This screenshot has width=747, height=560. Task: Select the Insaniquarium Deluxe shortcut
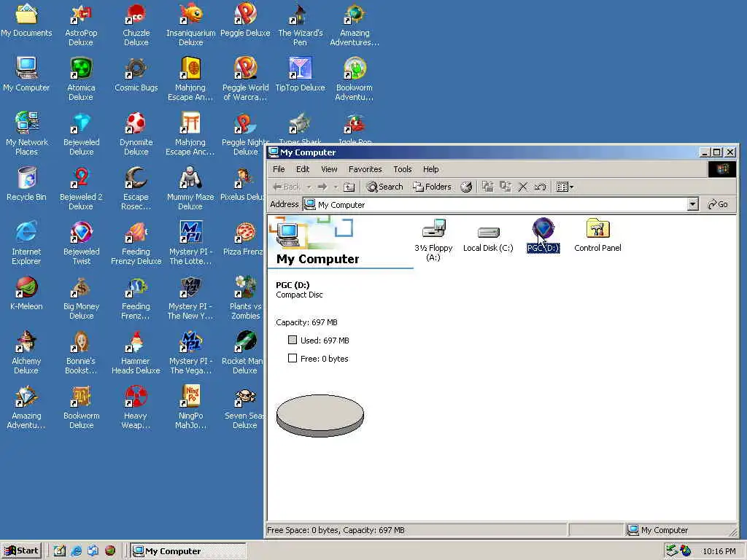190,24
